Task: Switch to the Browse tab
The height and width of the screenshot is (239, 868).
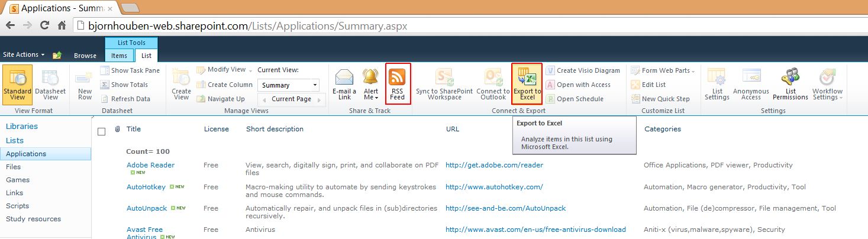Action: [85, 56]
